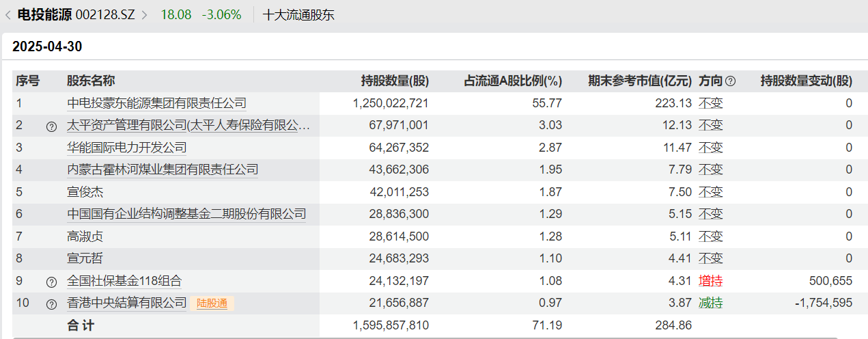Viewport: 868px width, 339px height.
Task: Click shareholder name 宣元哲
Action: 85,258
